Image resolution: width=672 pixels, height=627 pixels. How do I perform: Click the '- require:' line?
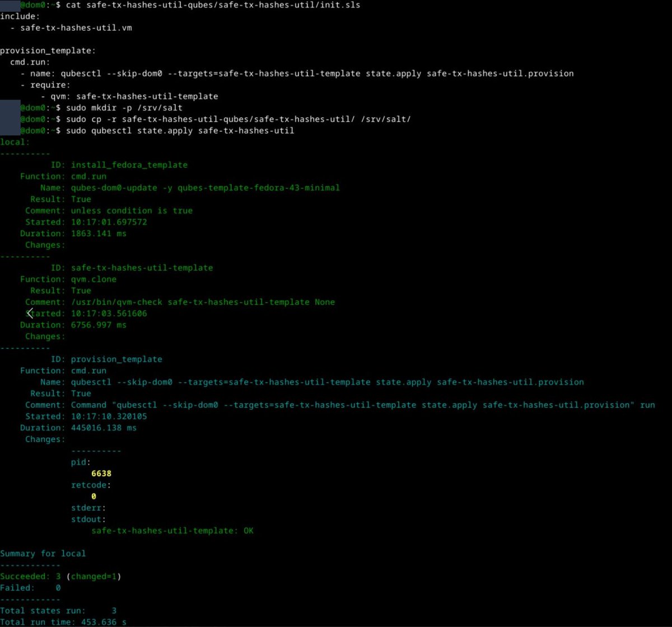click(x=45, y=85)
